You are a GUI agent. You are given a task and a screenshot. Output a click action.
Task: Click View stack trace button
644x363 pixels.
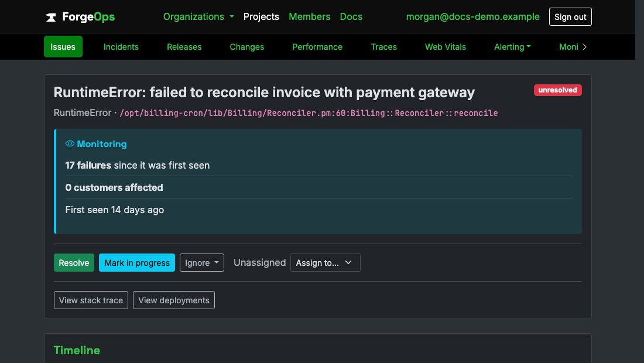[91, 300]
